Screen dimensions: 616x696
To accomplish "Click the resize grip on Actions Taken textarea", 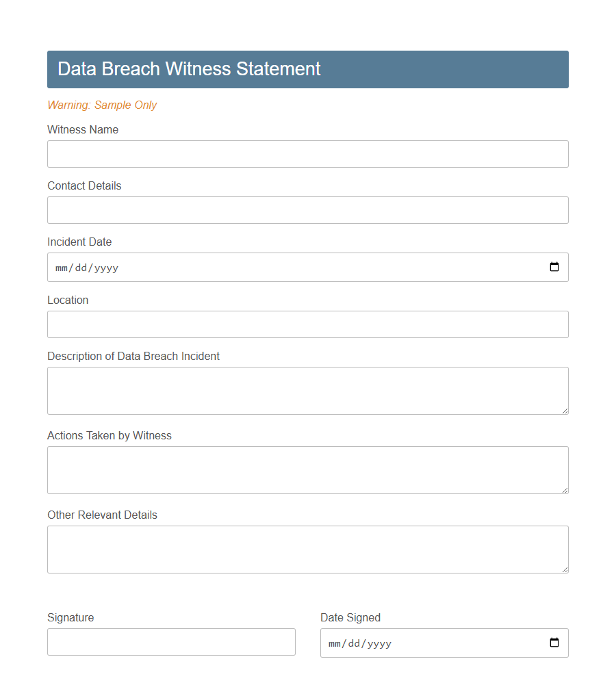I will (x=565, y=489).
